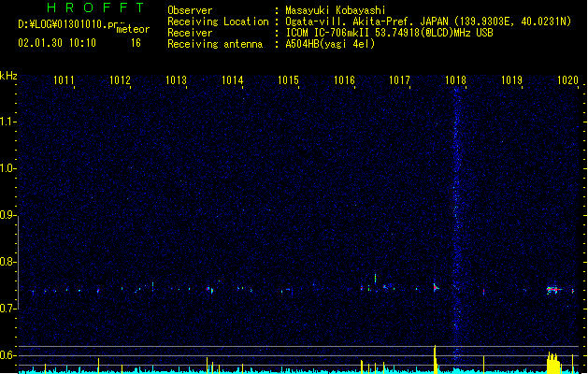This screenshot has width=588, height=374.
Task: Click the 0.8 frequency axis label
Action: (7, 262)
